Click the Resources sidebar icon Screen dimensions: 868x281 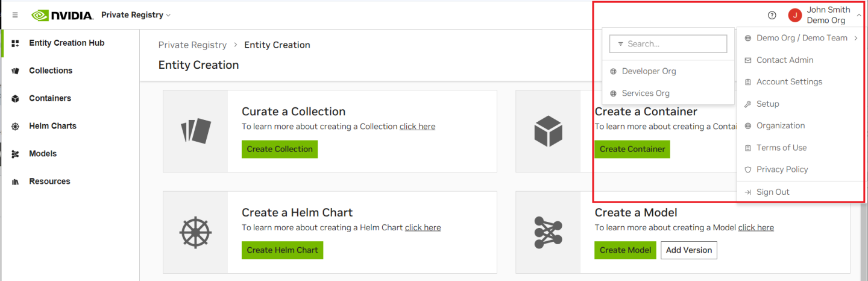pos(15,182)
